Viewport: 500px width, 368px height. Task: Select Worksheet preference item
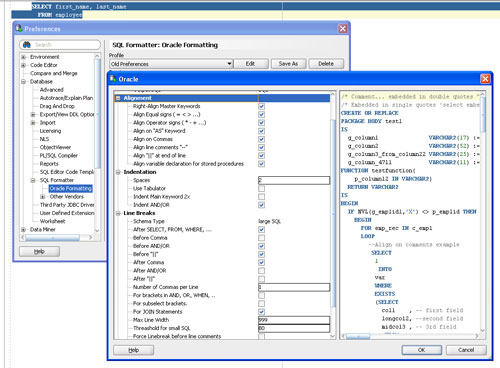coord(52,221)
